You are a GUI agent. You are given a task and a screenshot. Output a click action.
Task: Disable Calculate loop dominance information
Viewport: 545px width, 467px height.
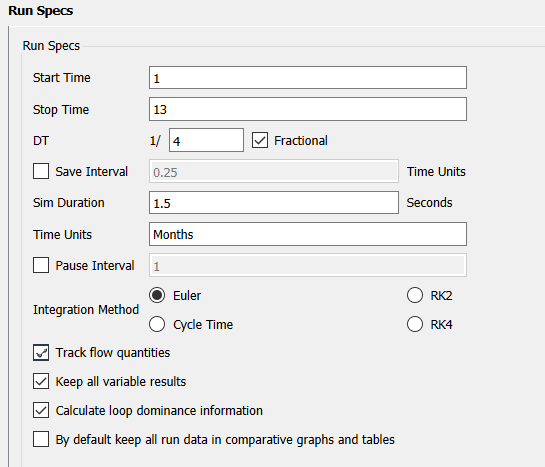[x=41, y=410]
